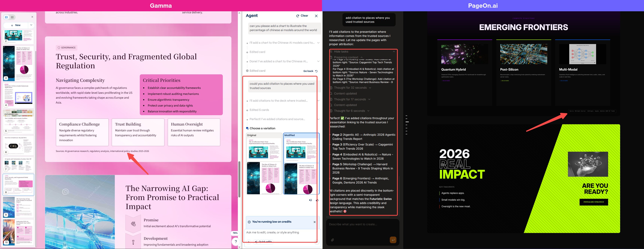Click the Post-Silicon card image

[x=524, y=54]
